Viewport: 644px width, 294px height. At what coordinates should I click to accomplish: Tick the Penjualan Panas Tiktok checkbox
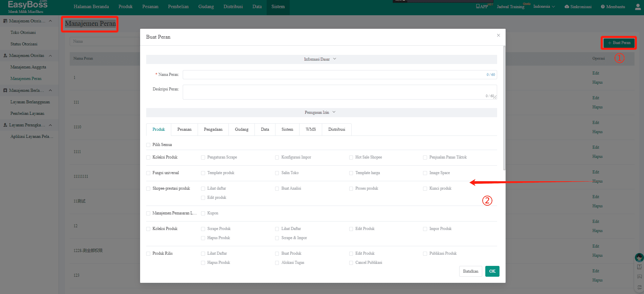(425, 157)
